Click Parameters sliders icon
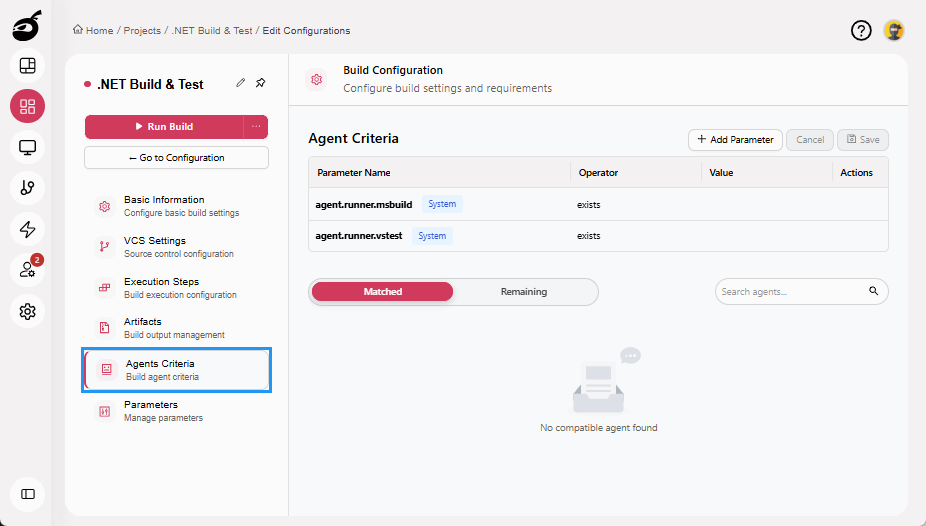The height and width of the screenshot is (526, 926). tap(105, 411)
